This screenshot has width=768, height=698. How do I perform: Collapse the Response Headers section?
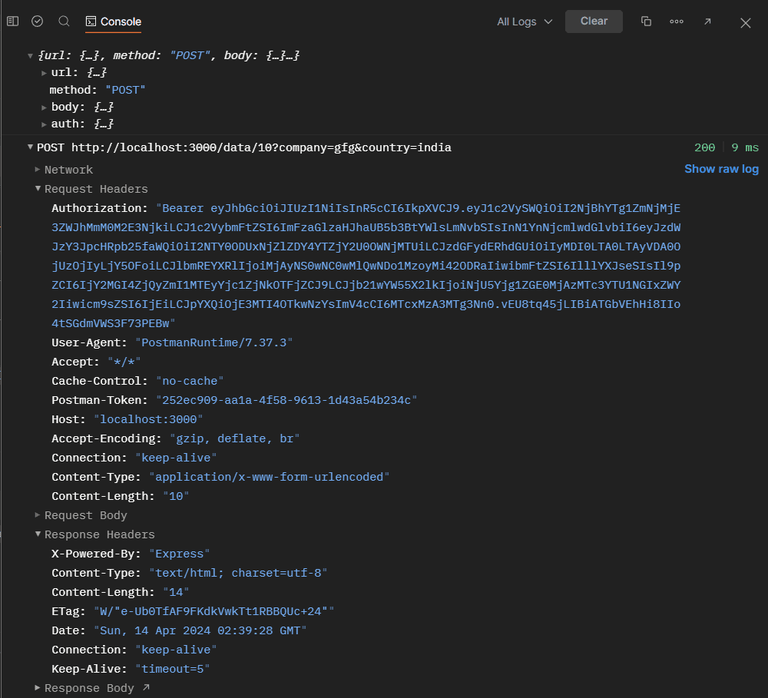pos(38,535)
